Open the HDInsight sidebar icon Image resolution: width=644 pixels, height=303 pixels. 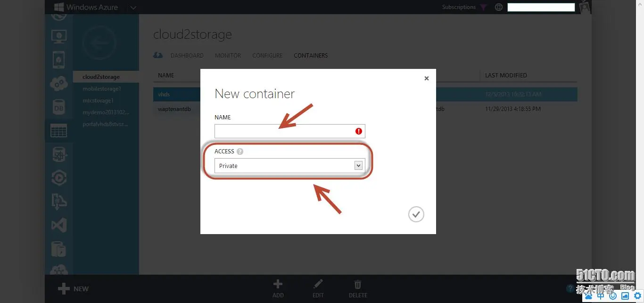tap(59, 154)
